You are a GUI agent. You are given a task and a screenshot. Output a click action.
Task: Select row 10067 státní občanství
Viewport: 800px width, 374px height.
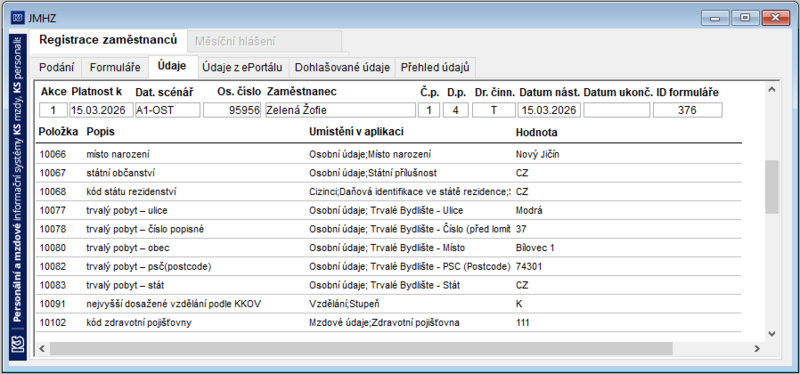(388, 173)
